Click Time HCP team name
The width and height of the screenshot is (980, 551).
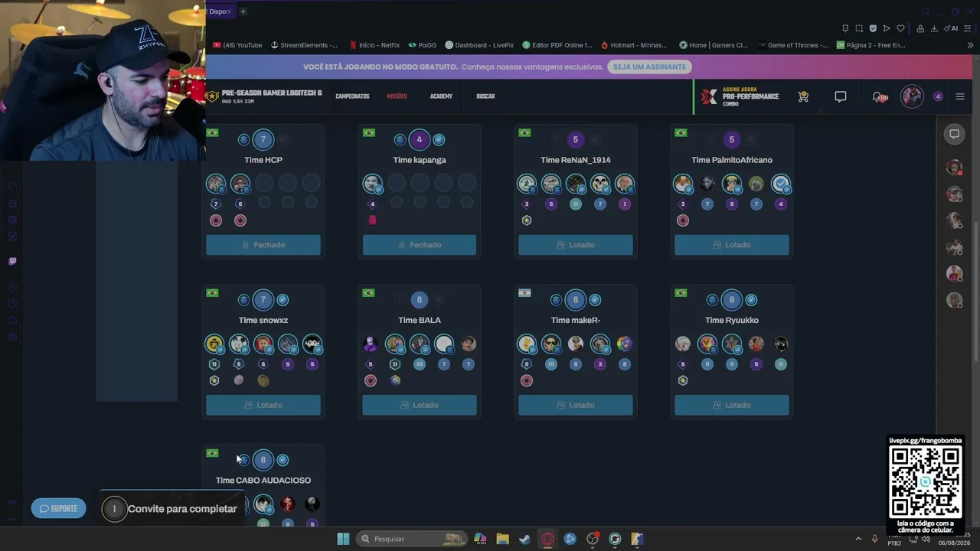(x=263, y=160)
